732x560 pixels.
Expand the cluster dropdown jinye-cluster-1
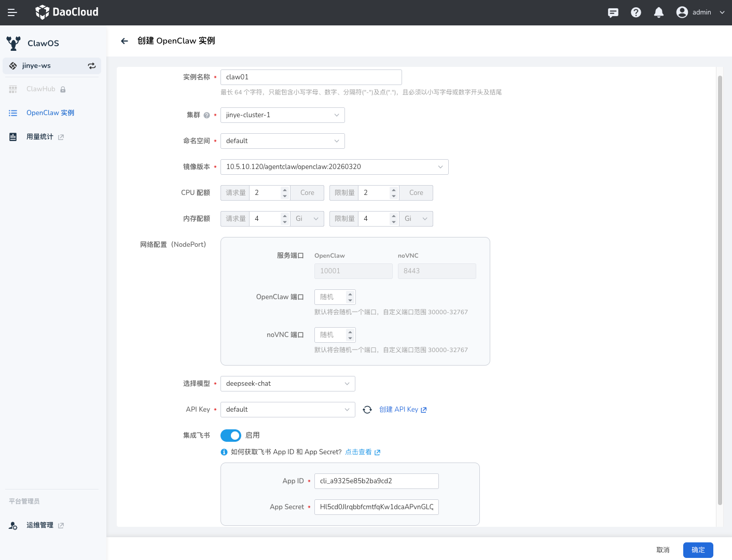point(282,115)
